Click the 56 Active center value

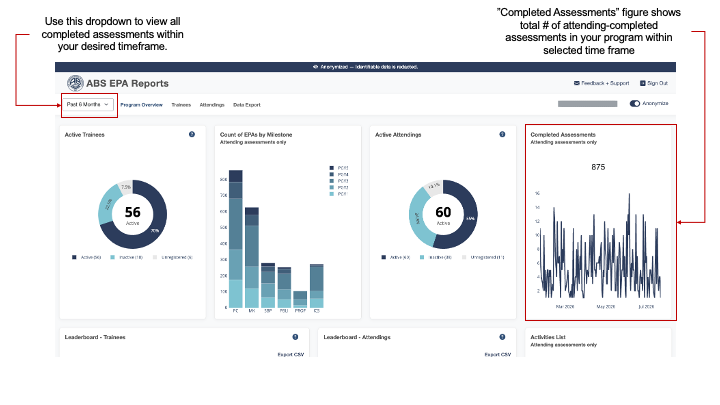coord(133,214)
